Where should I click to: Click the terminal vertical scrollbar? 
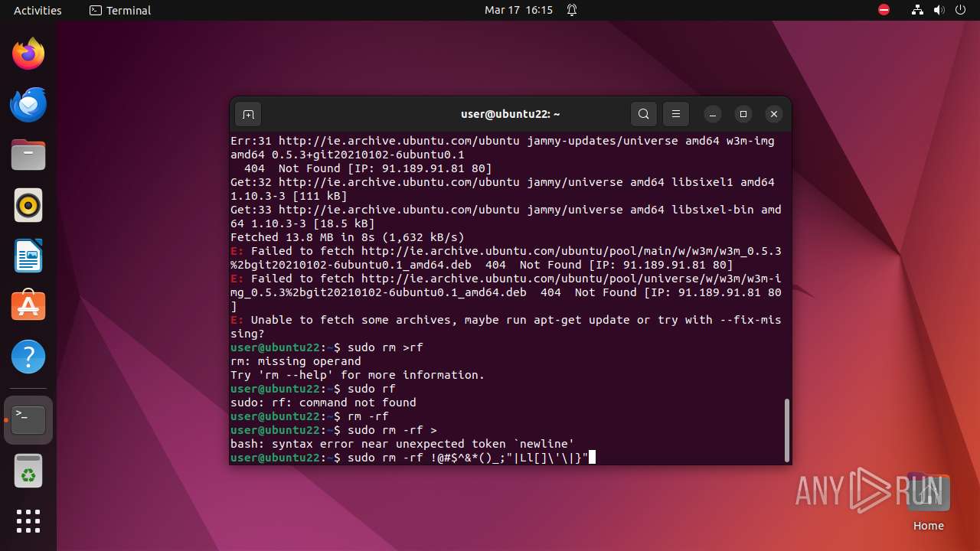pos(786,429)
